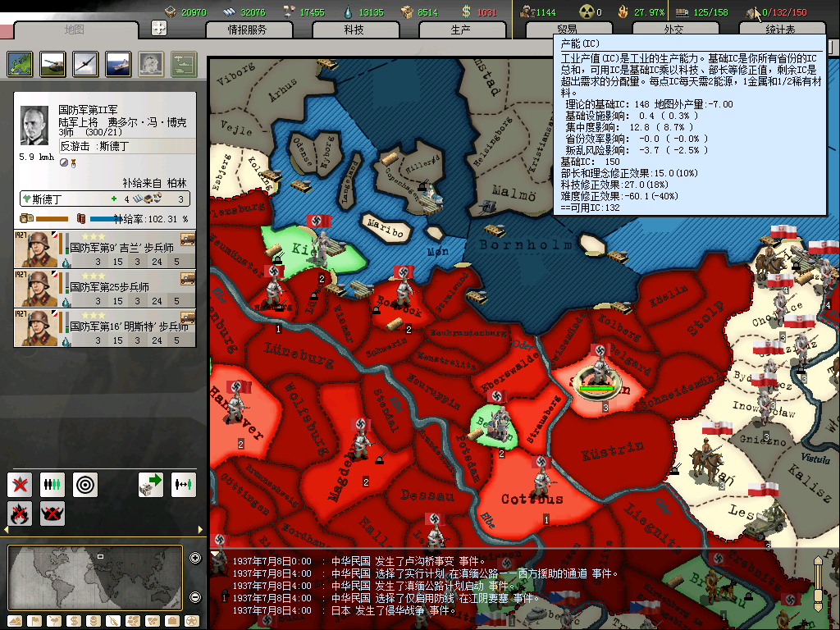Open the 科技 tab
This screenshot has width=840, height=630.
tap(354, 30)
